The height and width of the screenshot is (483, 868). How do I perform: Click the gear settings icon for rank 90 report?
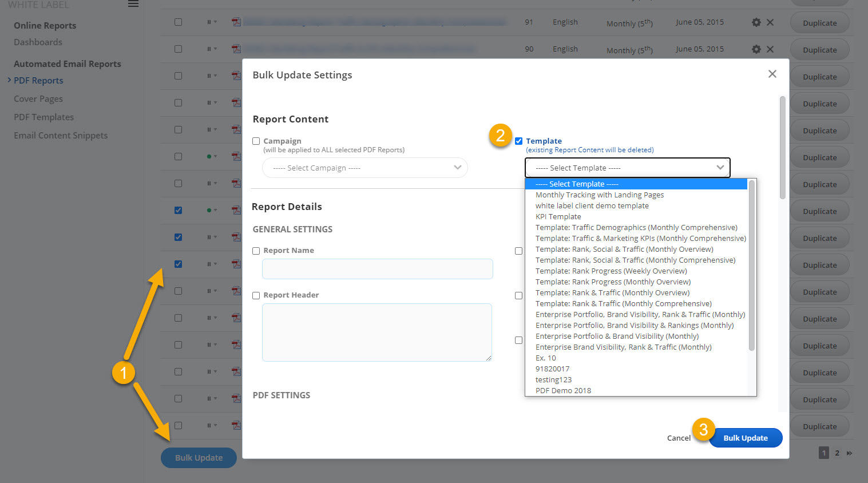pyautogui.click(x=756, y=49)
